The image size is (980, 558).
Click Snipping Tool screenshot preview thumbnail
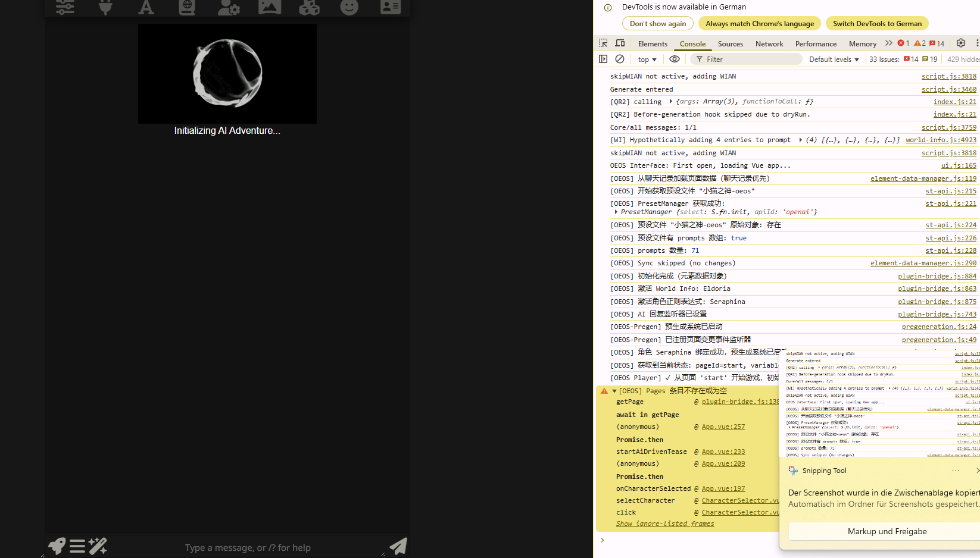(879, 403)
